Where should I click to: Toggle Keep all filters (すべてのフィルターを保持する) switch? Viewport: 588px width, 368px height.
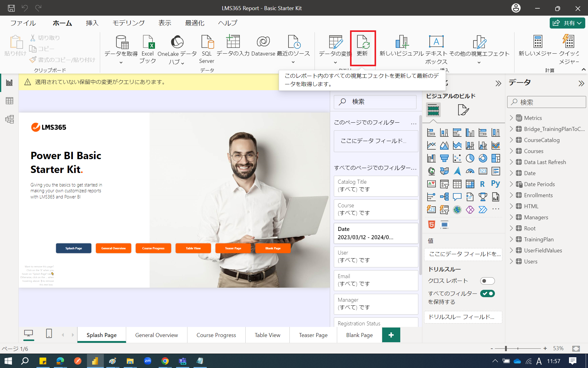[x=487, y=293]
